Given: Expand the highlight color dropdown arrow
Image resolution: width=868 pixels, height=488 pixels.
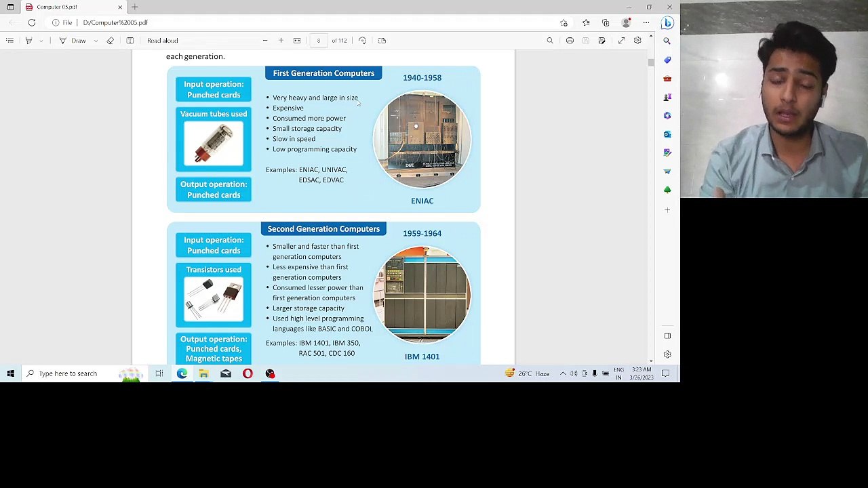Looking at the screenshot, I should coord(41,41).
